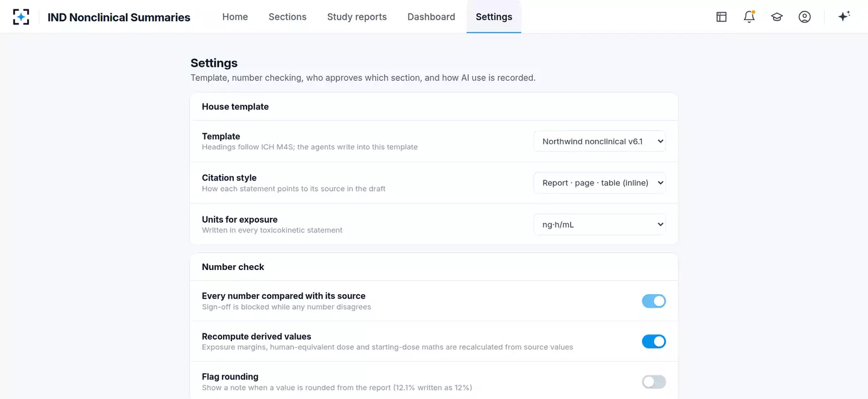Click the House template heading
868x399 pixels.
pyautogui.click(x=235, y=107)
